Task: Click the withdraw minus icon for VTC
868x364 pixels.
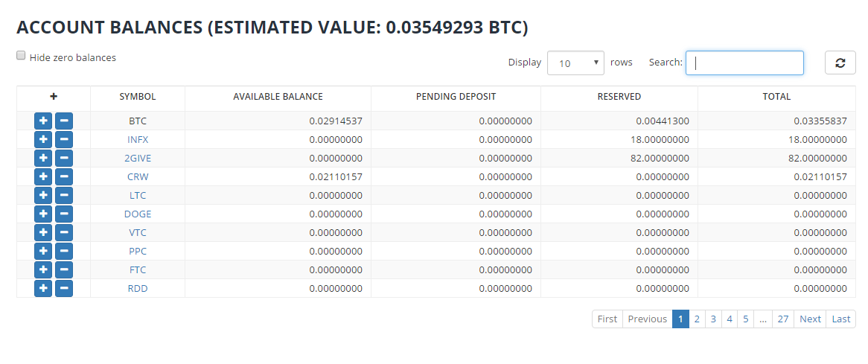Action: 64,232
